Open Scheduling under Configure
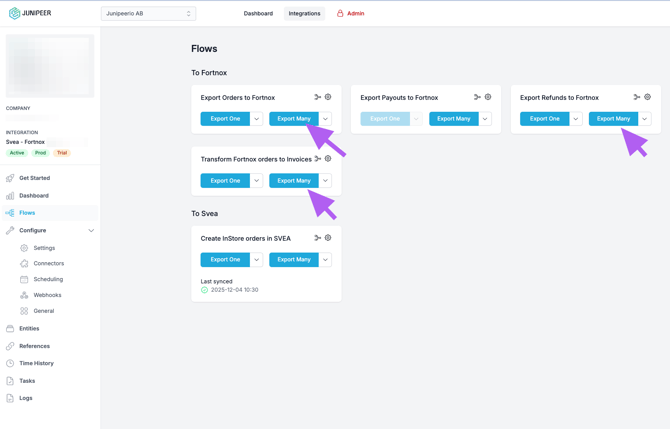Screen dimensions: 670x429 point(48,279)
